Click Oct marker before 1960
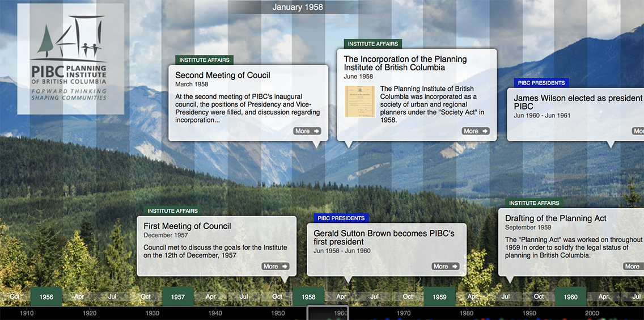 point(539,297)
